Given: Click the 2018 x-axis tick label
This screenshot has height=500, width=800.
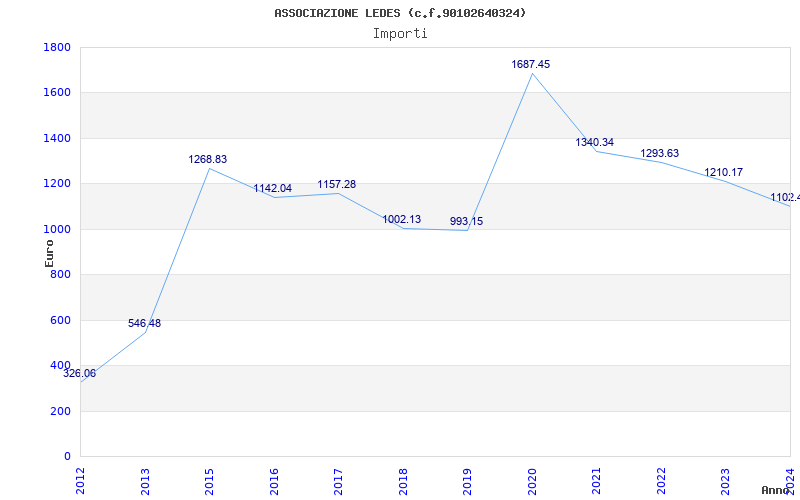Looking at the screenshot, I should click(403, 481).
